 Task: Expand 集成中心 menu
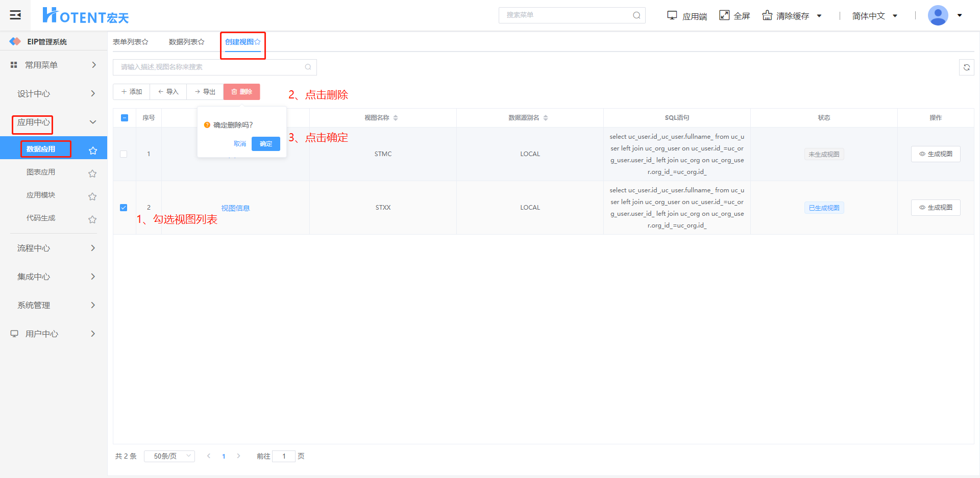point(54,276)
